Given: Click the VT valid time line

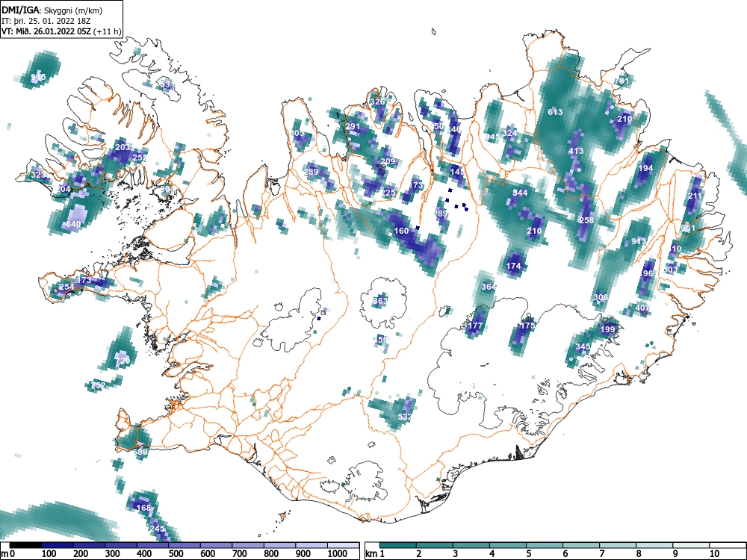Looking at the screenshot, I should click(x=61, y=31).
